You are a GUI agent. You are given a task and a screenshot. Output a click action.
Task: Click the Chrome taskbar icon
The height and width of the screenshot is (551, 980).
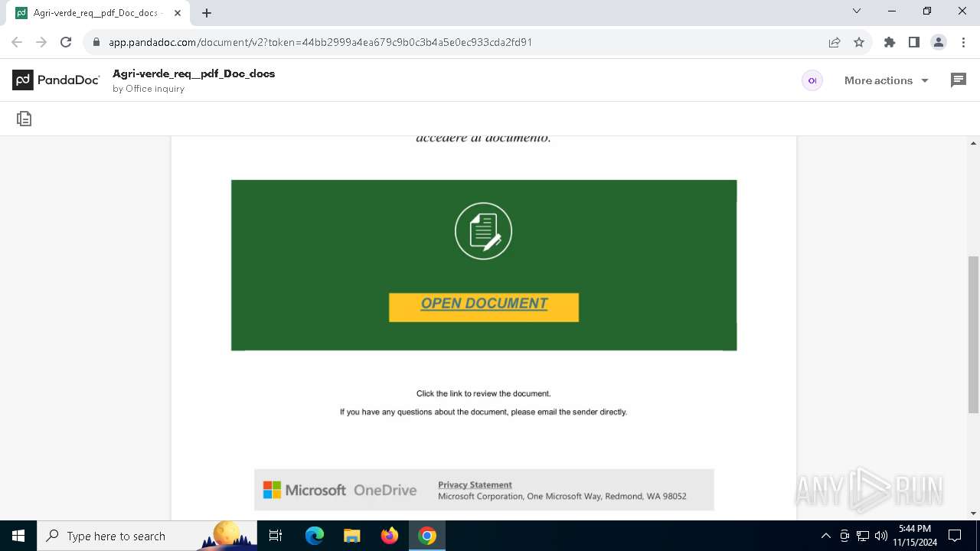(x=427, y=536)
